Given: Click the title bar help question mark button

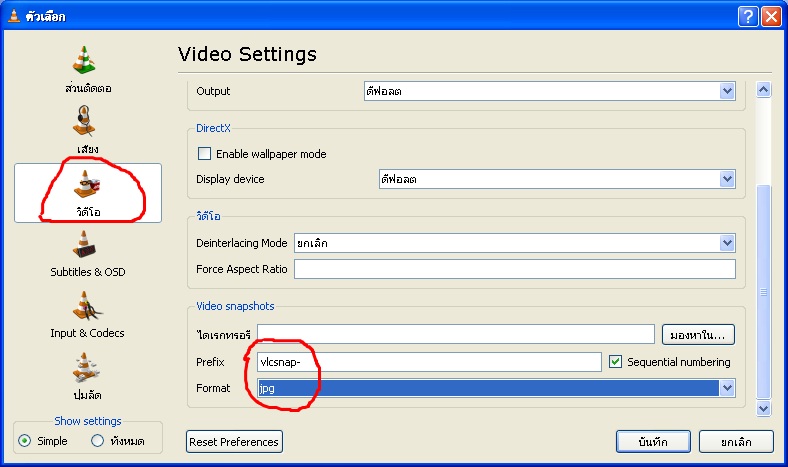Looking at the screenshot, I should coord(748,17).
